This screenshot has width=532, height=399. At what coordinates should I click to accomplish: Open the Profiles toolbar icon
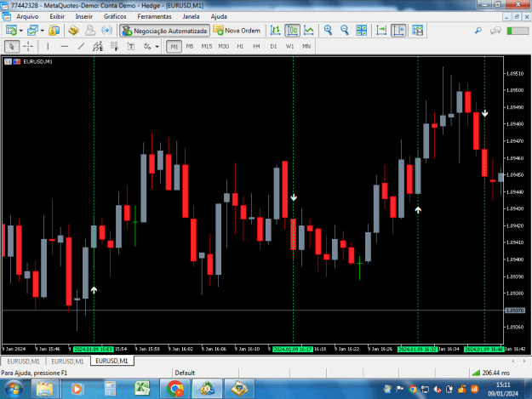32,31
